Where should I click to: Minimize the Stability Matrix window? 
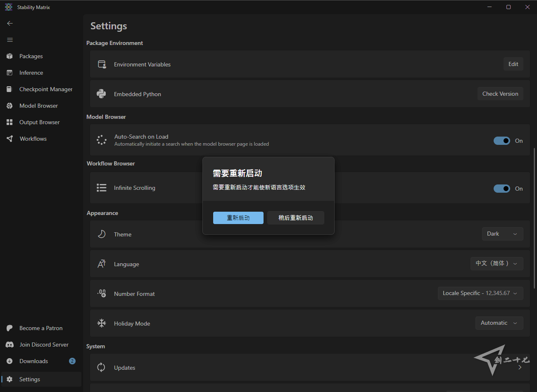click(489, 7)
